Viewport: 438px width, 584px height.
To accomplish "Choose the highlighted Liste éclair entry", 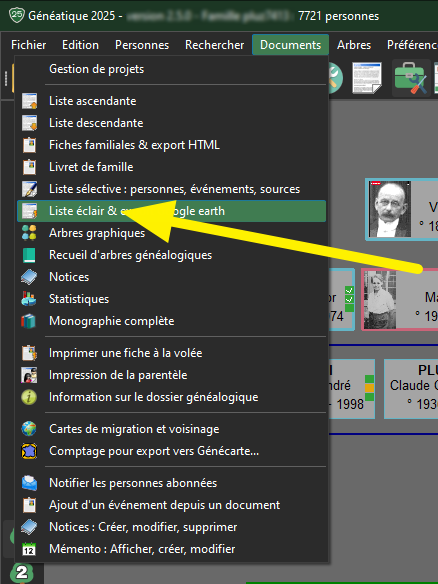I will (x=171, y=211).
